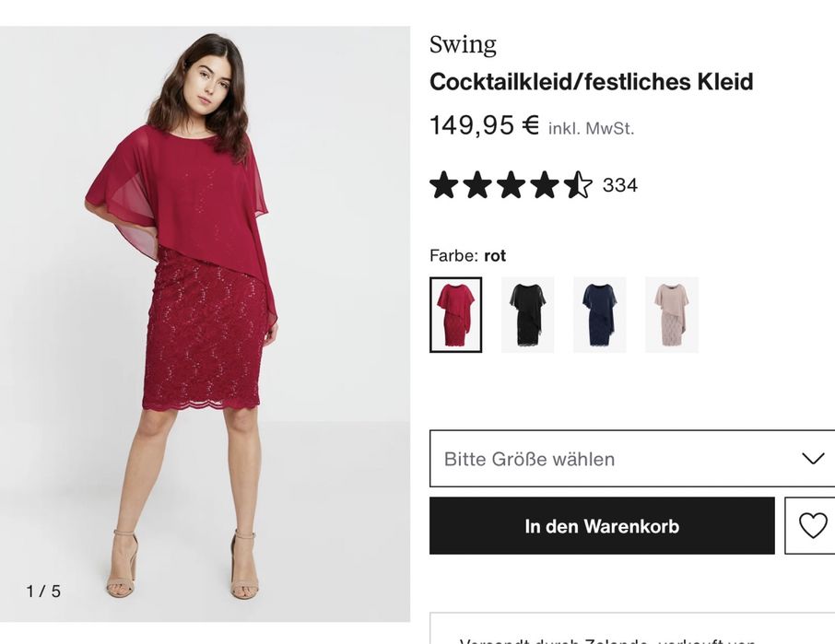Click the half-filled fifth rating star
835x644 pixels.
pos(578,185)
